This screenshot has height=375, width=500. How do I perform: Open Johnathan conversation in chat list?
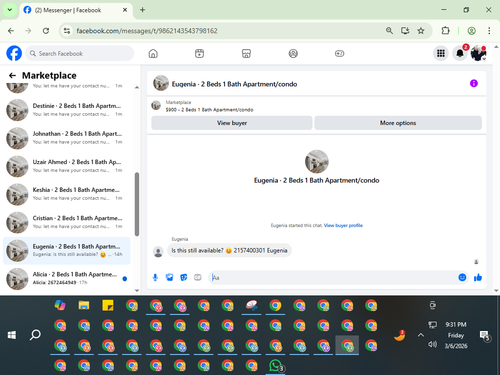point(67,138)
